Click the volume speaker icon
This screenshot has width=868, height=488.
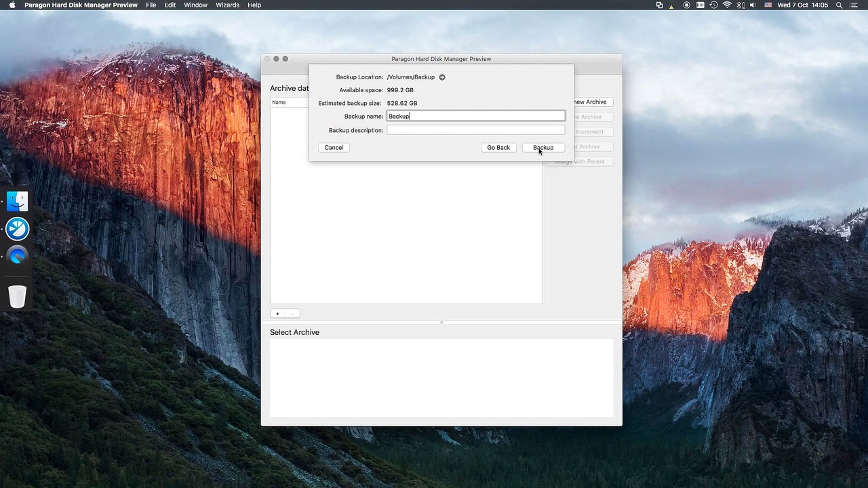coord(753,5)
